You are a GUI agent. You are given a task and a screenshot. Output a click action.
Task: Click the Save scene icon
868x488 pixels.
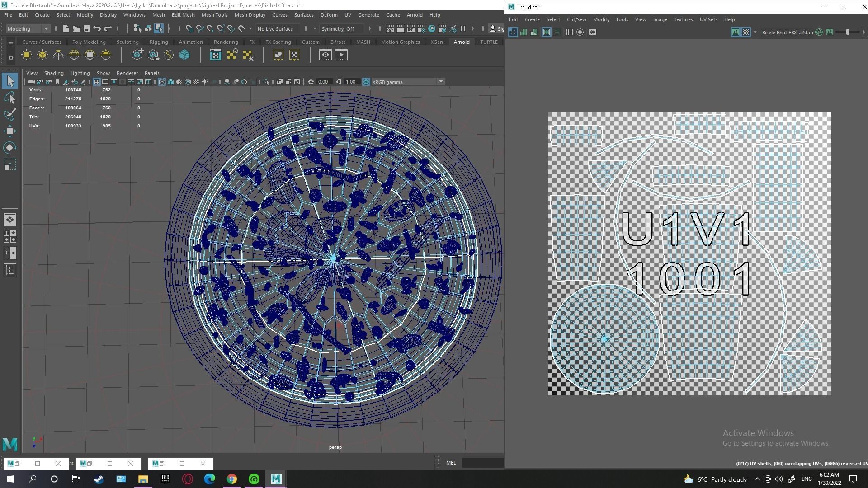coord(87,28)
